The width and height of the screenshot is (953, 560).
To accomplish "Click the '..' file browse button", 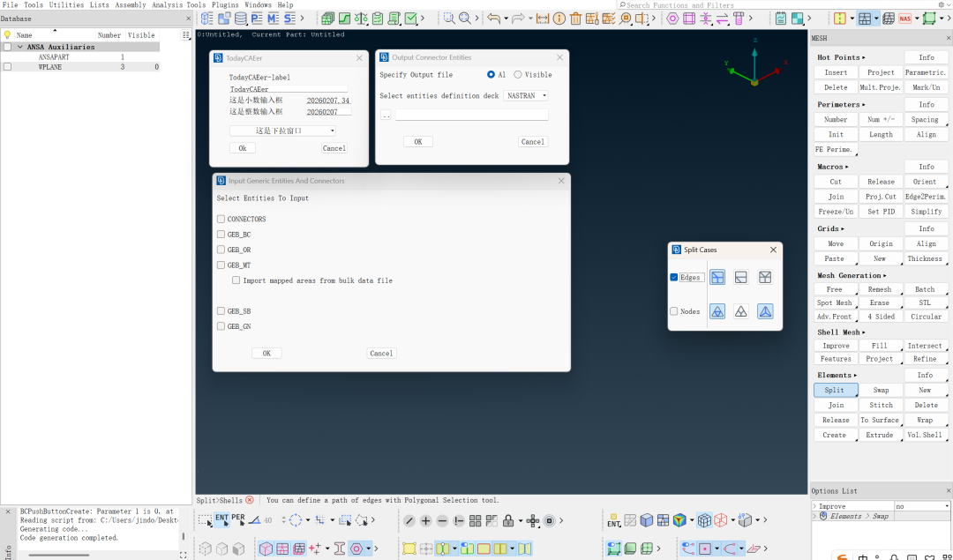I will (386, 114).
